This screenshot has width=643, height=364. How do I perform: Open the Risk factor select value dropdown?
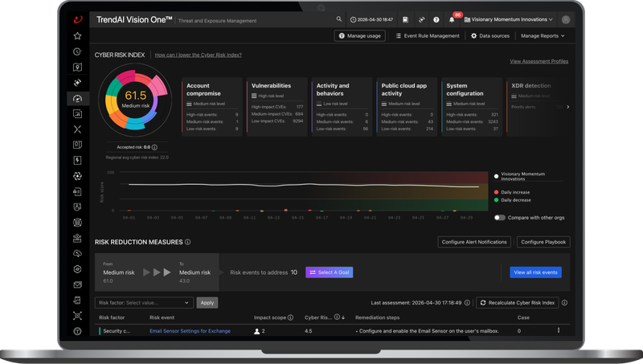pos(144,302)
